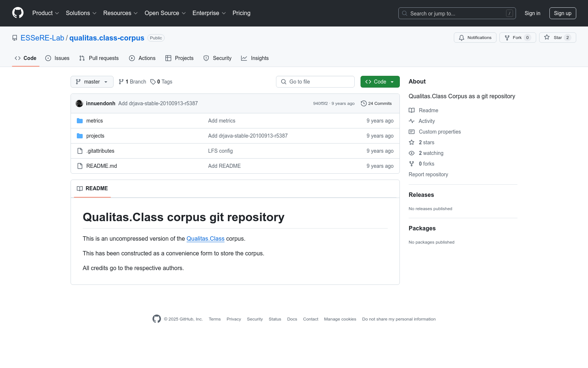Switch to the Issues tab
The height and width of the screenshot is (368, 588).
(x=57, y=58)
